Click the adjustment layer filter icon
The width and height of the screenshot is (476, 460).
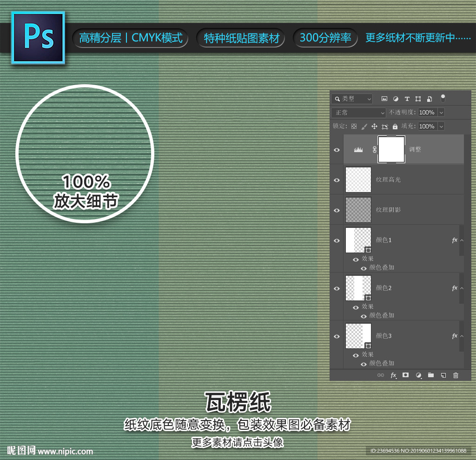click(x=396, y=99)
